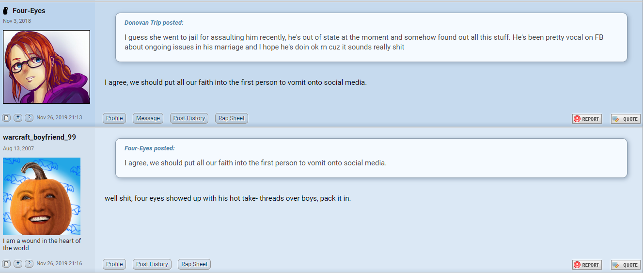Click the page icon in warcraft_boyfriend_99's post footer
The image size is (644, 273).
tap(6, 264)
